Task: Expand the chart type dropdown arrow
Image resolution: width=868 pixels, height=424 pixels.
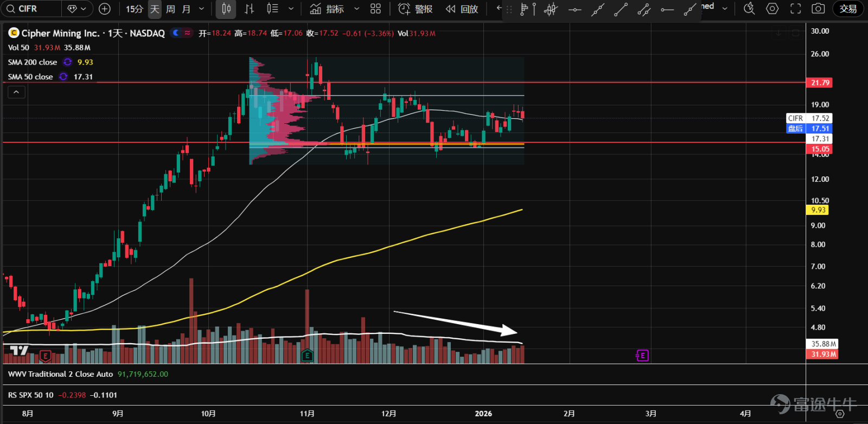Action: coord(291,9)
